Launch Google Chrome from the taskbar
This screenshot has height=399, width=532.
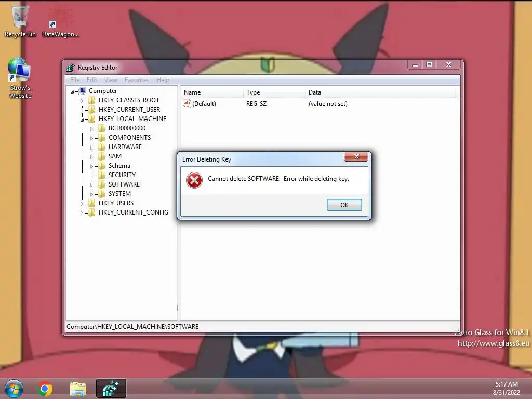click(45, 389)
